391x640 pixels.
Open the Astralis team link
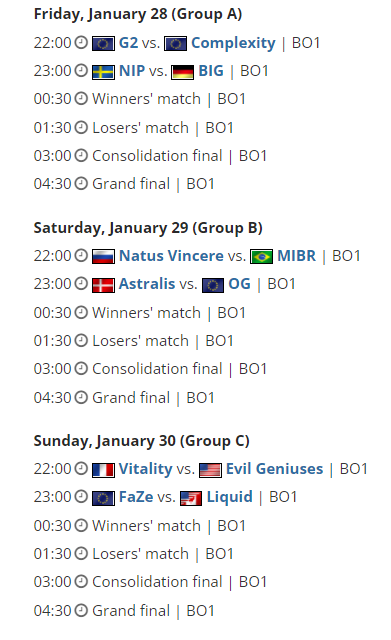point(147,284)
